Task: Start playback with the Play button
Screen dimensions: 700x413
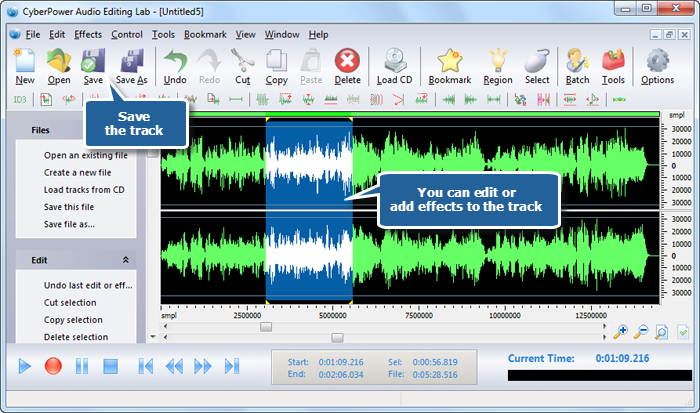Action: coord(25,367)
